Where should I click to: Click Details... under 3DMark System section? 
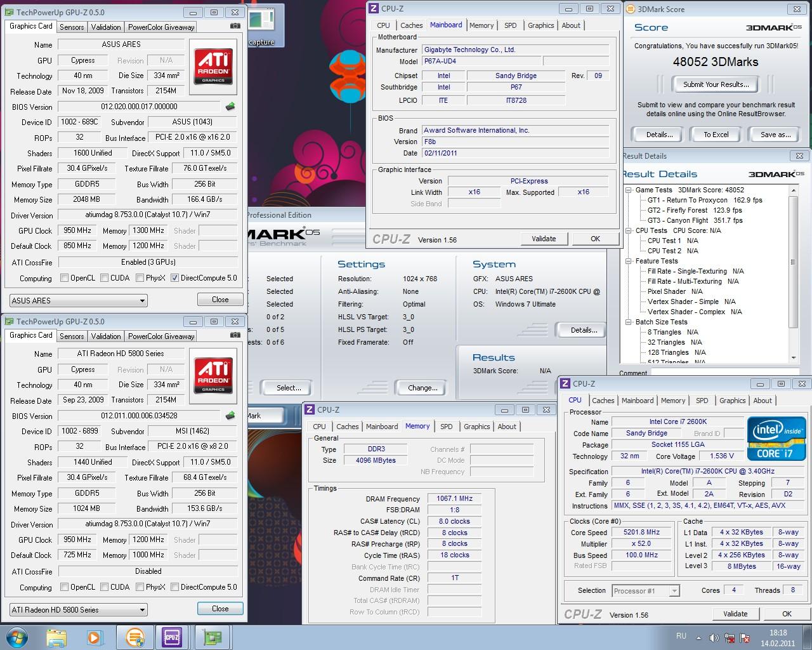(x=584, y=330)
